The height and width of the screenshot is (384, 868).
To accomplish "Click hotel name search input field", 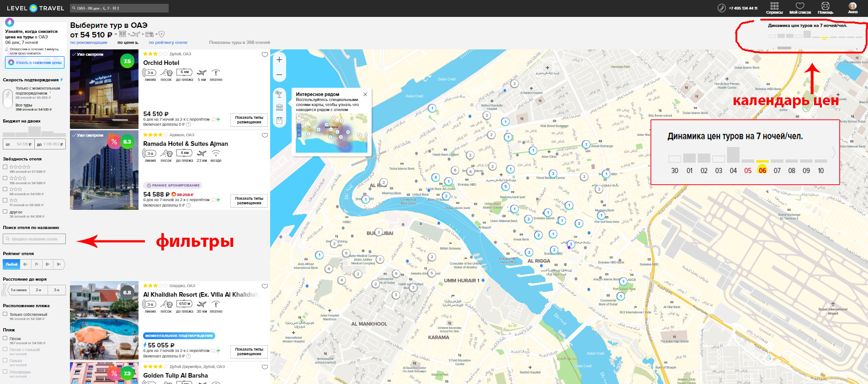I will pyautogui.click(x=34, y=239).
